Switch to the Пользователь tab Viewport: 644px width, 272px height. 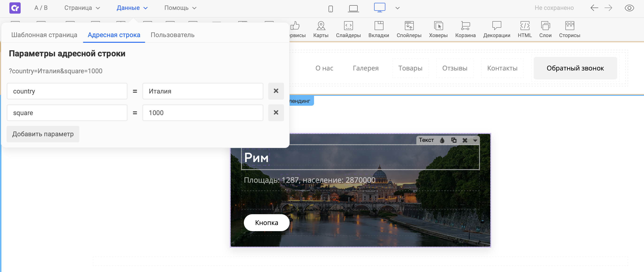click(x=172, y=35)
